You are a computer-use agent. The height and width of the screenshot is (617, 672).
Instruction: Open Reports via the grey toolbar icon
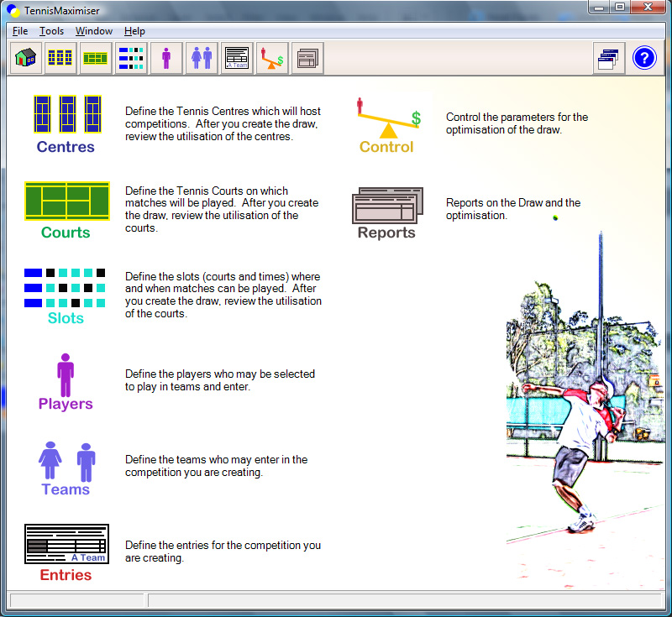click(x=307, y=58)
